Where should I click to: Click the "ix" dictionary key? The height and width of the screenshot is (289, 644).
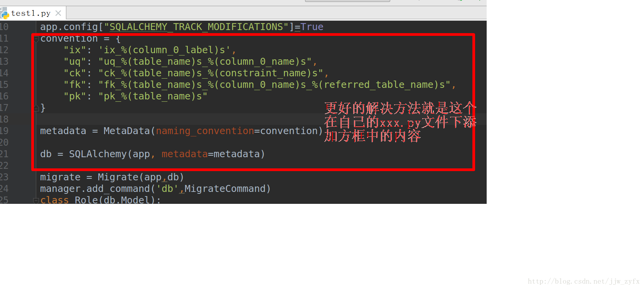click(75, 50)
